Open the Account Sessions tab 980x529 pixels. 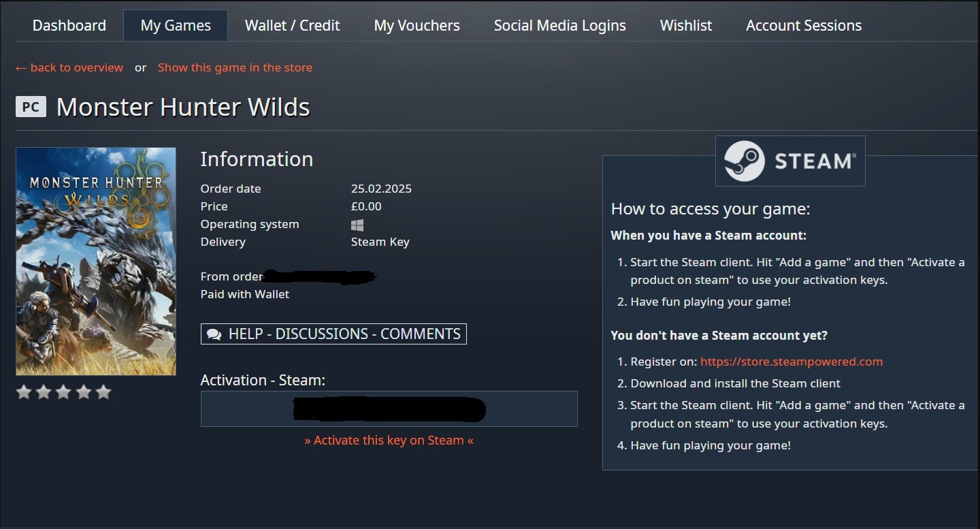point(804,26)
